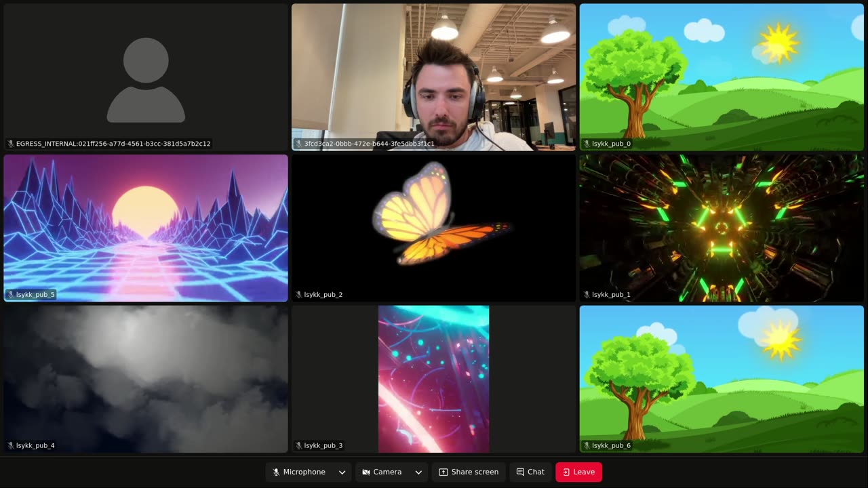Select the butterfly video tile
868x488 pixels.
coord(434,228)
